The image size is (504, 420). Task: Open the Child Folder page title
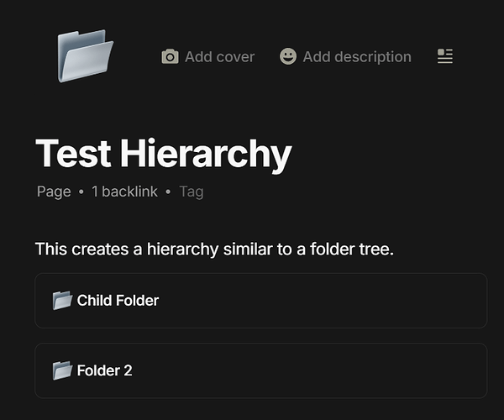point(118,301)
